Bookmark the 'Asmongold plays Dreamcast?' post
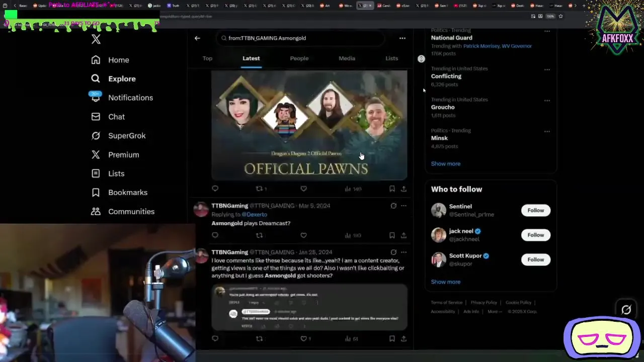The height and width of the screenshot is (362, 644). coord(392,235)
